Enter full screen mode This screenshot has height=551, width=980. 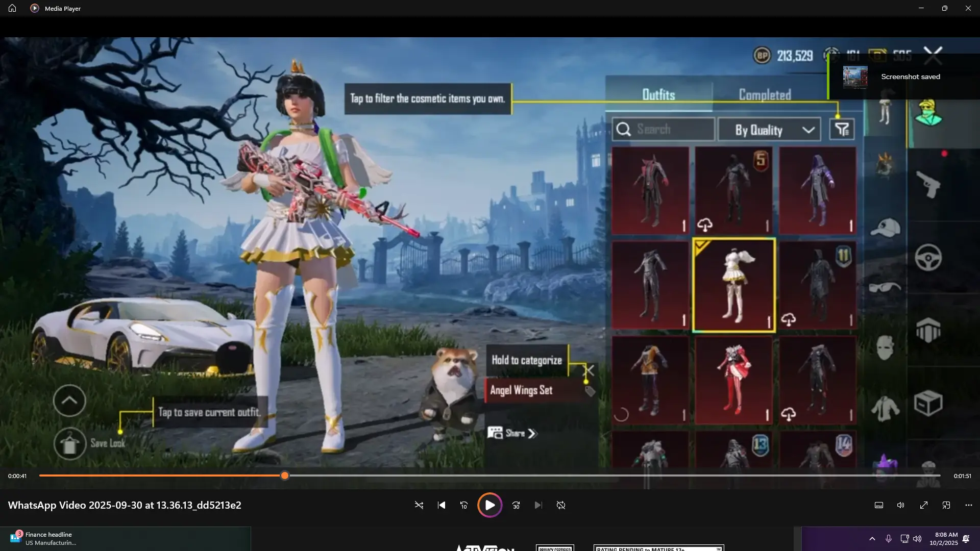[x=924, y=505]
